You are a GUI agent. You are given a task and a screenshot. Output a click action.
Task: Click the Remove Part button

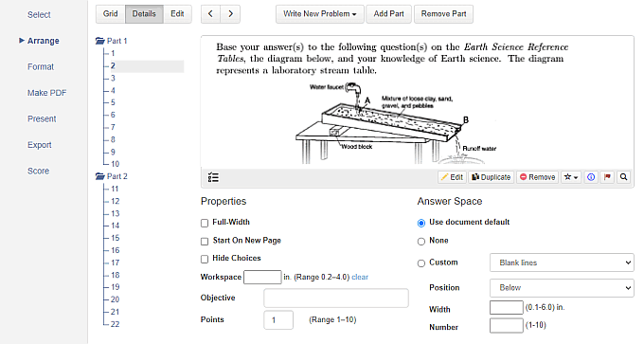[x=443, y=14]
